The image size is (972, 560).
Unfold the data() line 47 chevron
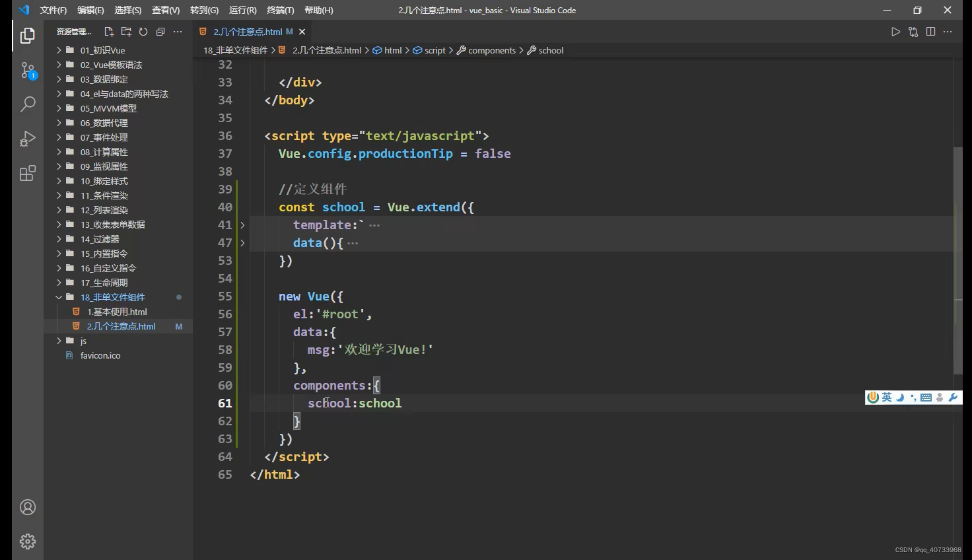(242, 243)
